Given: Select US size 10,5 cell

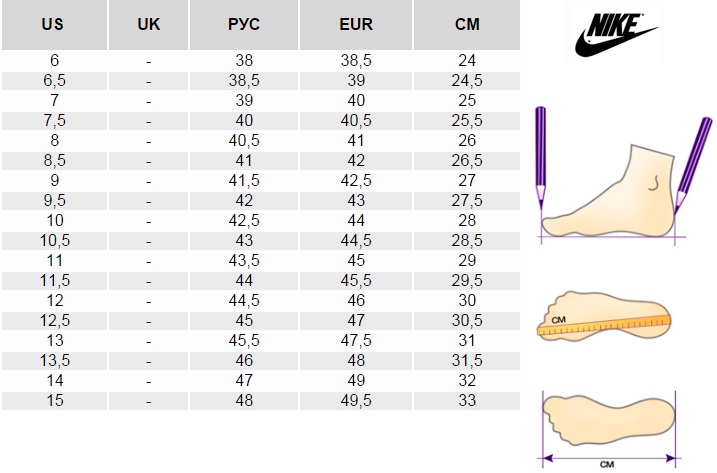Looking at the screenshot, I should pos(54,241).
